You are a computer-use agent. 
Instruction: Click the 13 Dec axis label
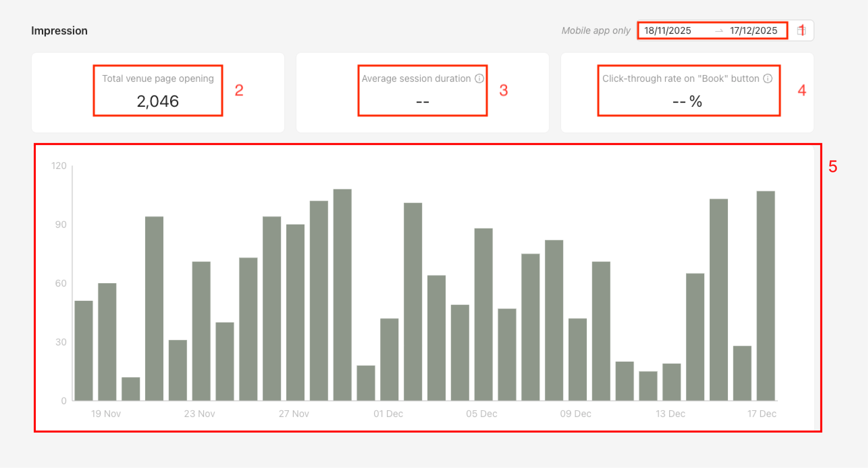pos(670,414)
